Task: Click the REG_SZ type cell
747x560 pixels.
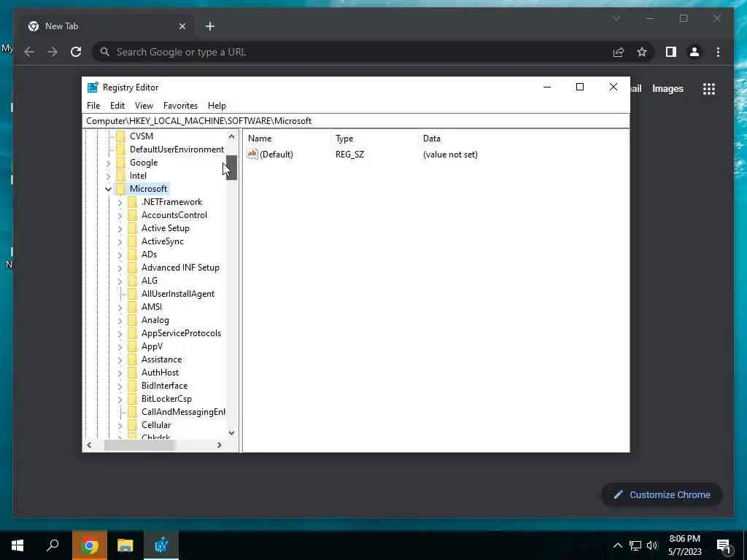Action: pyautogui.click(x=349, y=155)
